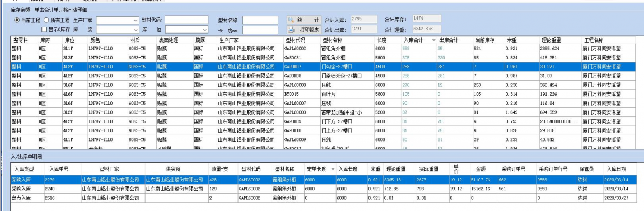Select the 所有工程 radio button
This screenshot has height=211, width=644.
(46, 20)
